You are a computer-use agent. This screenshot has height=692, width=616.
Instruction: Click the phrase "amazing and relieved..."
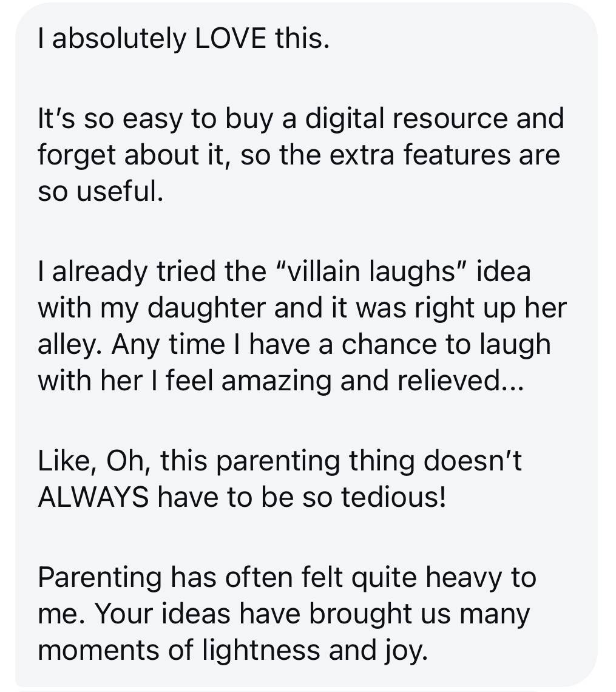tap(372, 381)
